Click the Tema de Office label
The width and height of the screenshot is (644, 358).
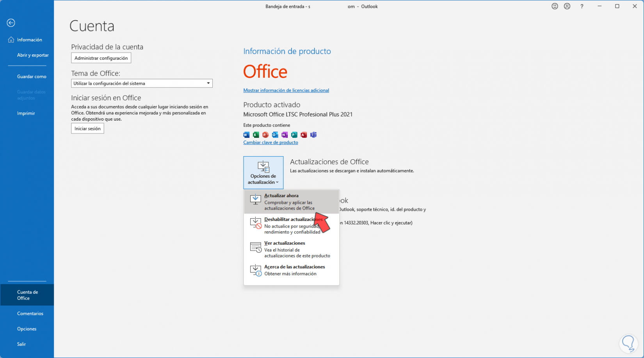coord(96,73)
